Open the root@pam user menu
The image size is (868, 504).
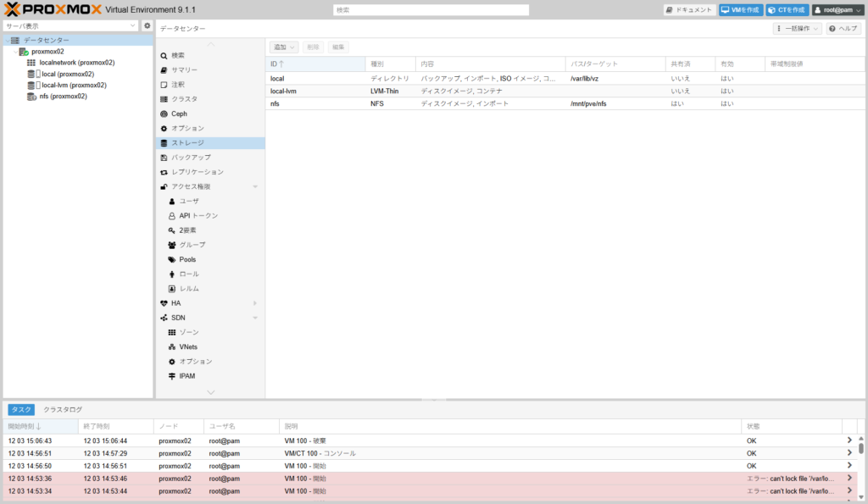click(x=837, y=10)
